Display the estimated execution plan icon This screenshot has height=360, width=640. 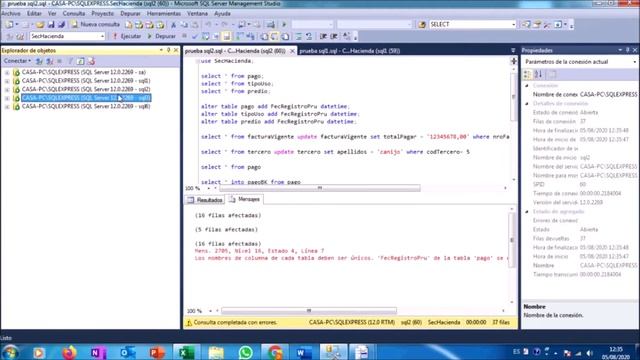click(x=205, y=36)
